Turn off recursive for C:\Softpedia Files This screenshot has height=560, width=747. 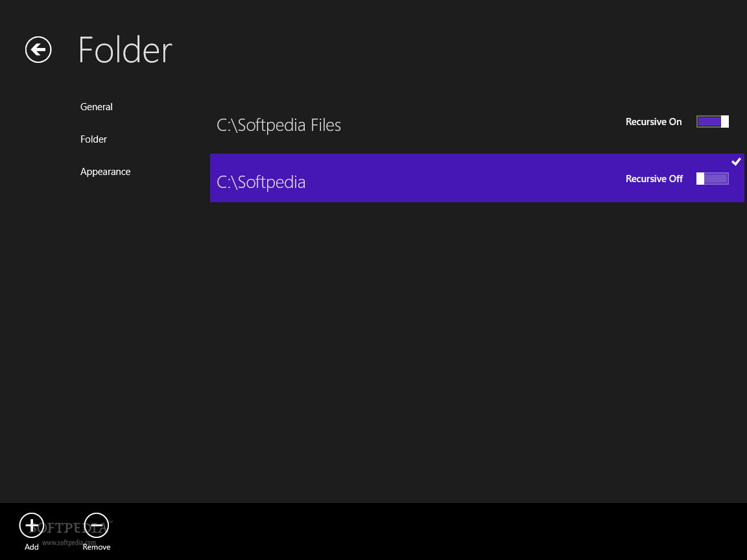pyautogui.click(x=712, y=121)
